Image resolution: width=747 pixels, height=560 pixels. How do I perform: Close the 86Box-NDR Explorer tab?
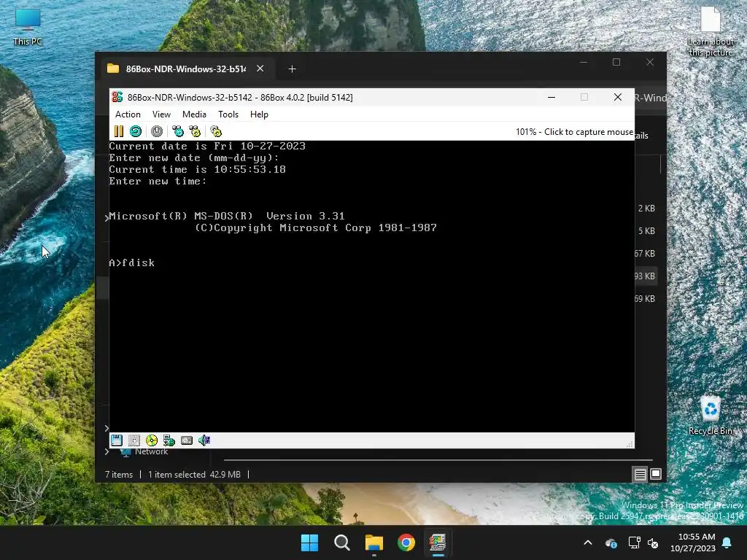click(260, 69)
